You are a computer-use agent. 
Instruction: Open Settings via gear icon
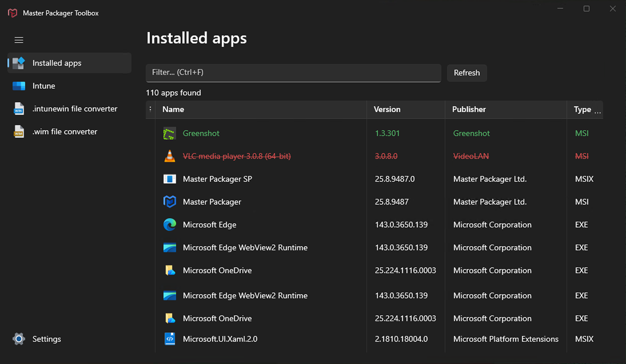(19, 339)
